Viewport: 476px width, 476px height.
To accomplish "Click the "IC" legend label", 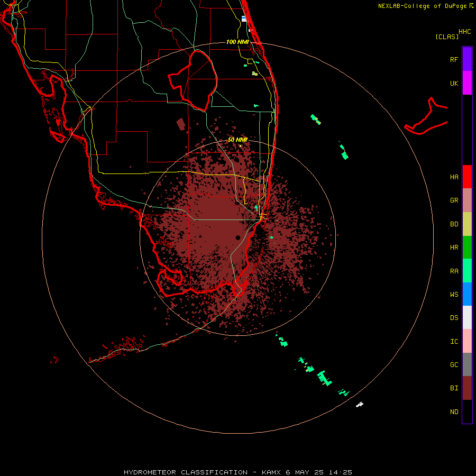I will pos(454,342).
